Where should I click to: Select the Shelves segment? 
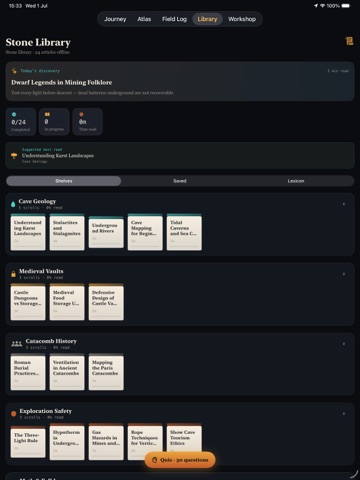(x=64, y=181)
